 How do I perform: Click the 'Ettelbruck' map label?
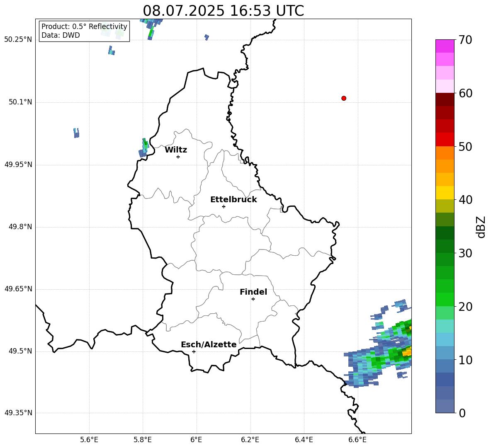(233, 200)
